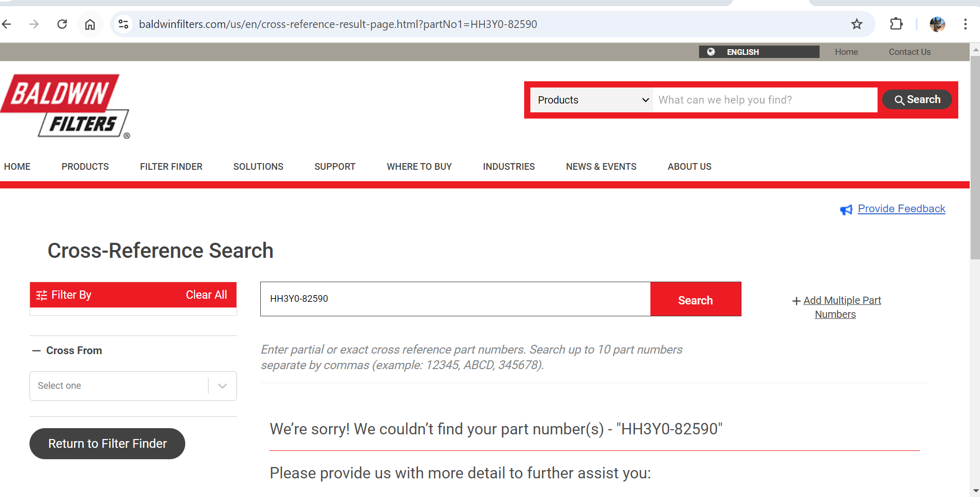Click the red cross-reference Search button
Screen dimensions: 980x497
tap(695, 299)
